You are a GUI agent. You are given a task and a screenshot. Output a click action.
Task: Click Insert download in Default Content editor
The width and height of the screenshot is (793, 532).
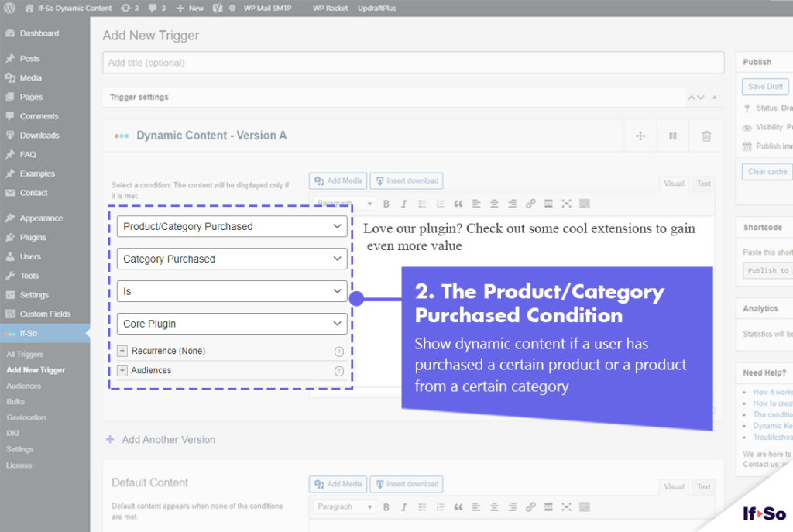pos(407,484)
